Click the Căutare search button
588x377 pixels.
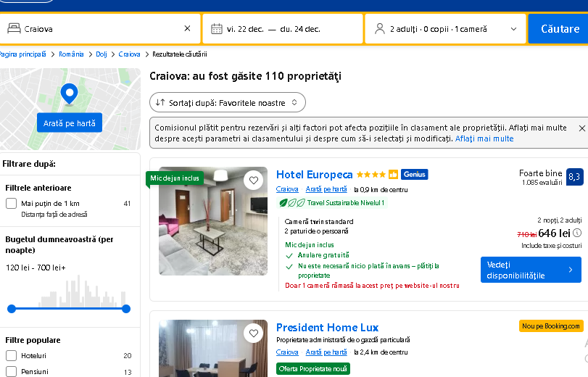pos(559,29)
